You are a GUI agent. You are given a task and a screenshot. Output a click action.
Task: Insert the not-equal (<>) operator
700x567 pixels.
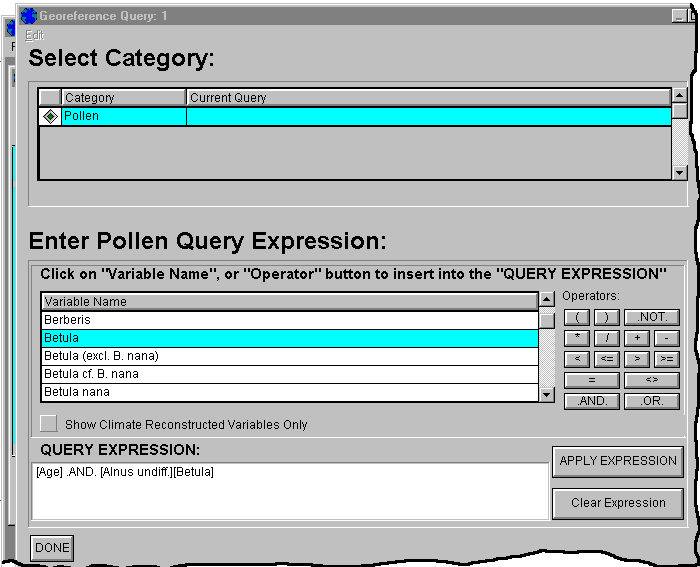[651, 380]
